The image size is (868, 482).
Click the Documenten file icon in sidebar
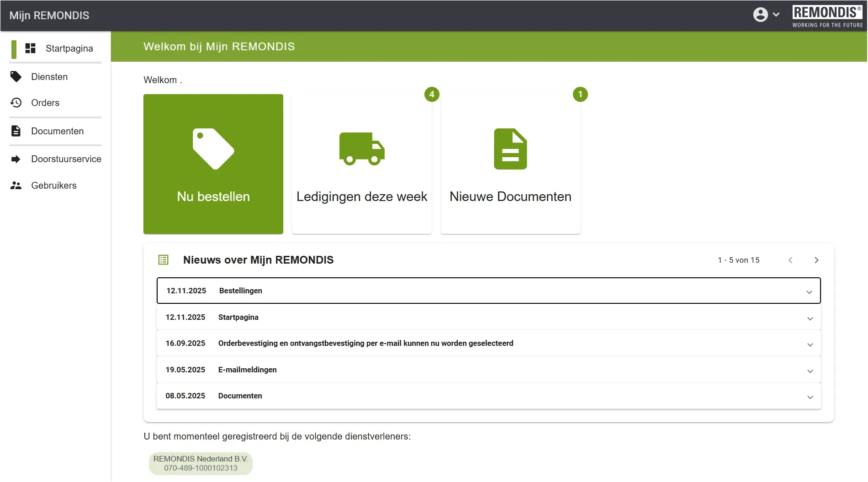click(16, 131)
